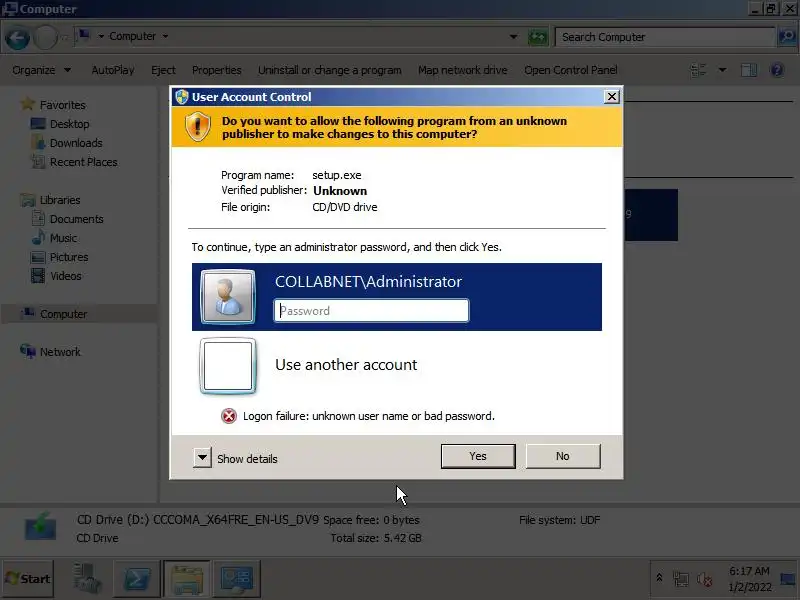
Task: Click Change your view icon
Action: pos(698,70)
